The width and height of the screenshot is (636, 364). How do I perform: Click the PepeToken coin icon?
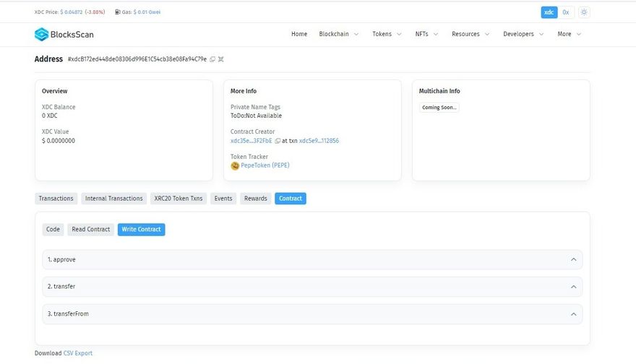click(x=235, y=165)
